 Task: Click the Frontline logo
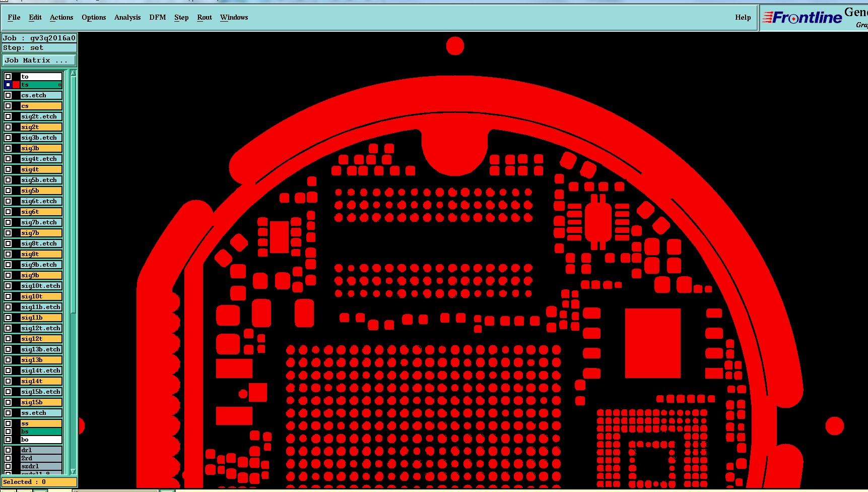803,18
